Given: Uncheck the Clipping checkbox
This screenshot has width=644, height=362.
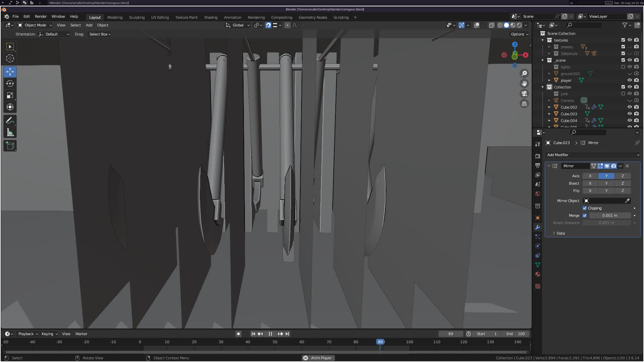Looking at the screenshot, I should [585, 208].
